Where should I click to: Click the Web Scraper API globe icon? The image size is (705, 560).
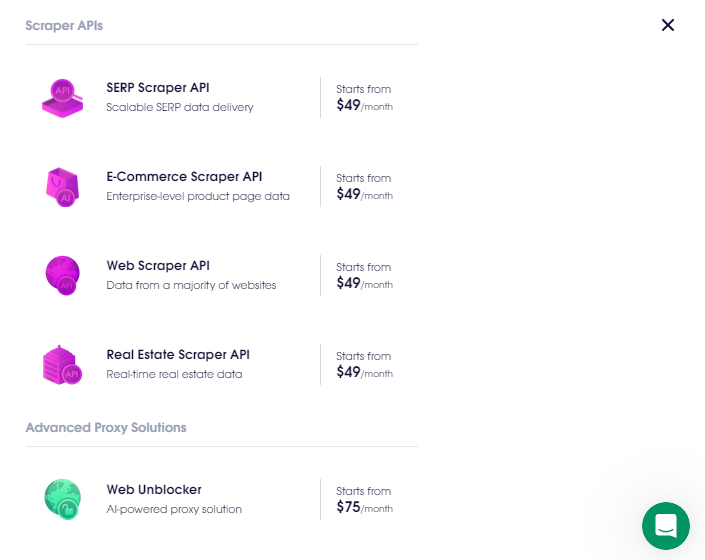[x=62, y=276]
